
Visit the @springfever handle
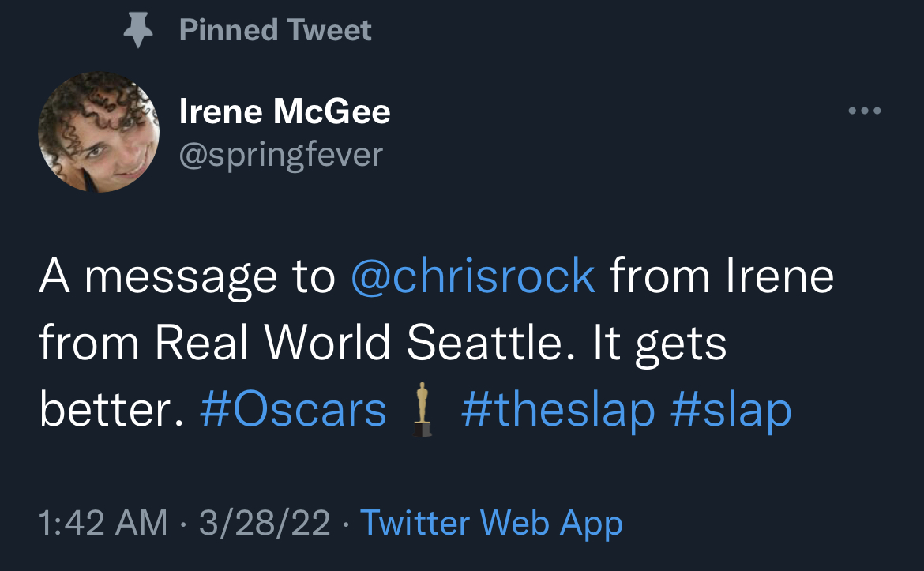(x=281, y=156)
